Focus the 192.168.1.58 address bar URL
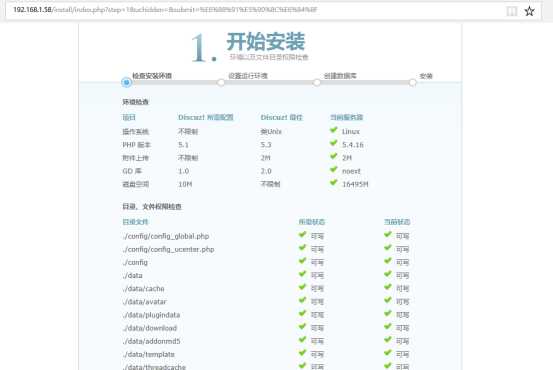553x370 pixels. tap(165, 10)
